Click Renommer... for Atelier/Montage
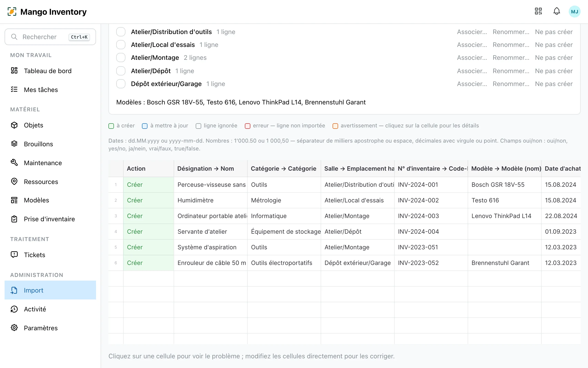The width and height of the screenshot is (588, 368). 511,57
